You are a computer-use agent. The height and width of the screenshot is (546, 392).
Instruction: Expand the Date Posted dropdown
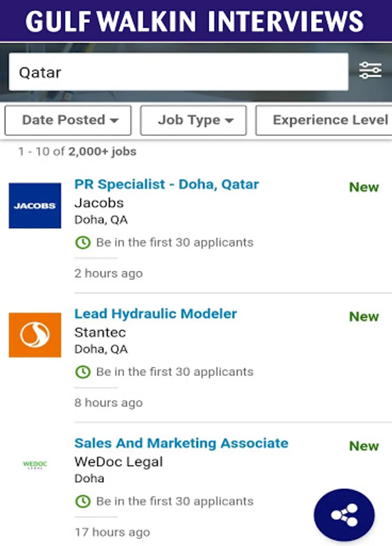(x=68, y=120)
